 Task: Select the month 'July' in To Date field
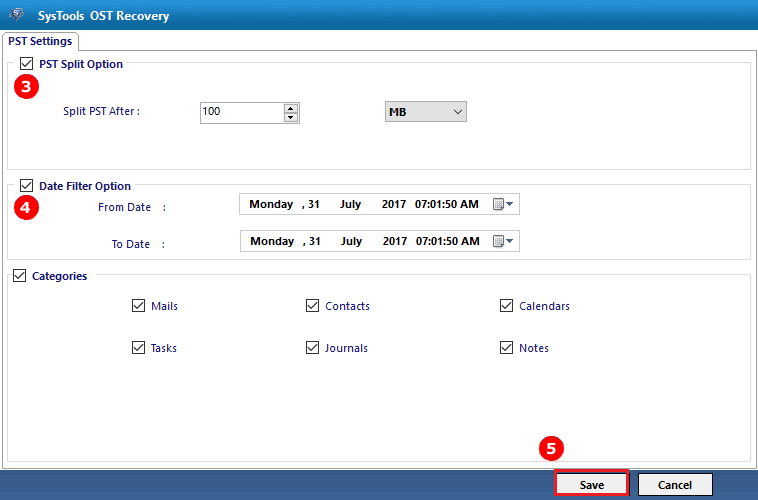pyautogui.click(x=351, y=241)
